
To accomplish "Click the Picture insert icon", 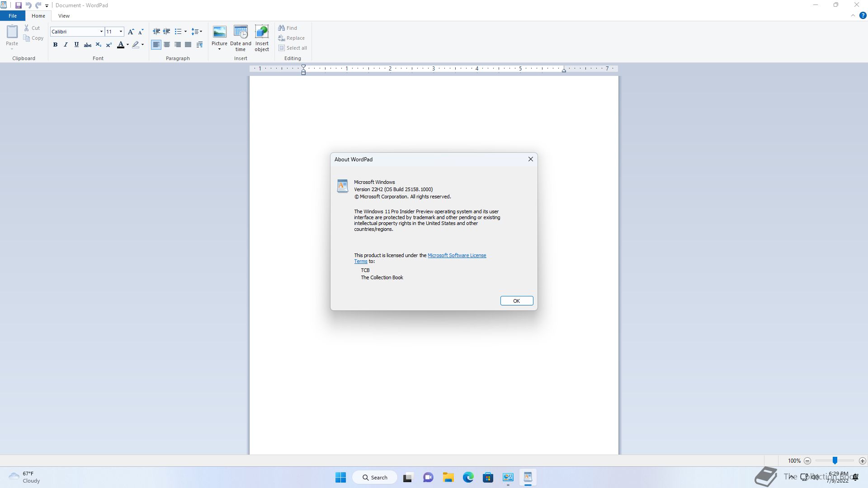I will coord(219,32).
